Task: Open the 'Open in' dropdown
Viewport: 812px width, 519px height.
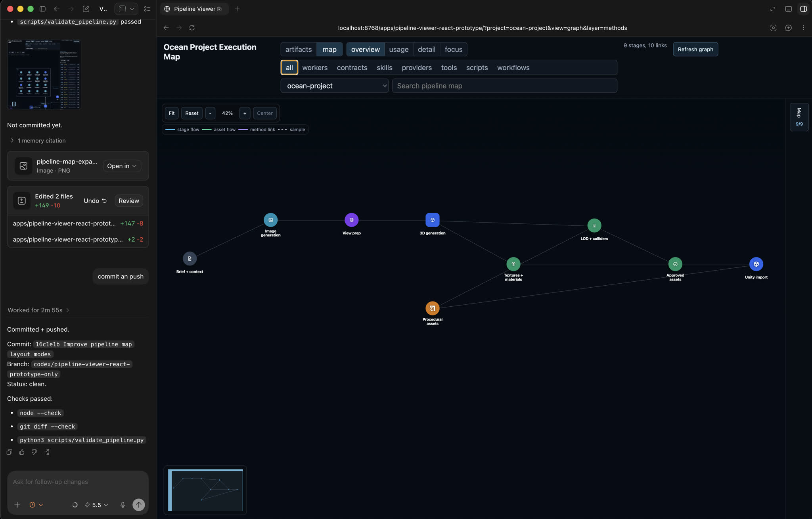Action: [x=122, y=166]
